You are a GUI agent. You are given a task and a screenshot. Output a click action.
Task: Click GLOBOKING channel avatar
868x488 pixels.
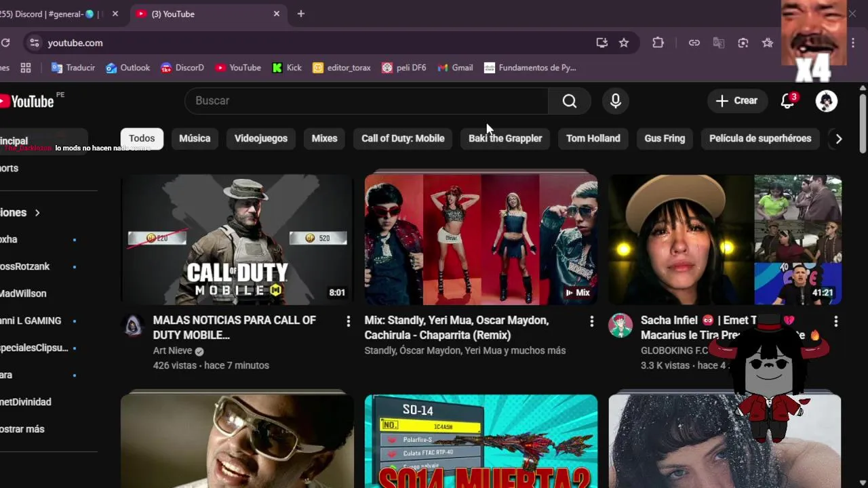[620, 326]
